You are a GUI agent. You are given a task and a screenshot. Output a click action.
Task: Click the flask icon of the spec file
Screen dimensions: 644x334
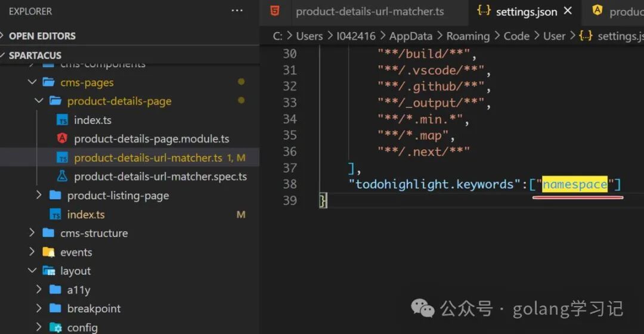point(62,177)
